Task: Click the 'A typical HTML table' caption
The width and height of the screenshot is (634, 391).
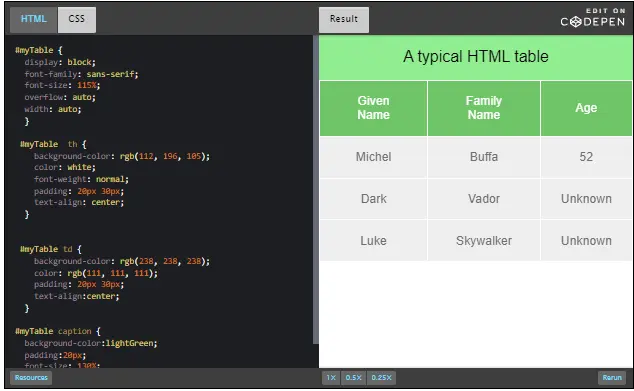Action: coord(476,57)
